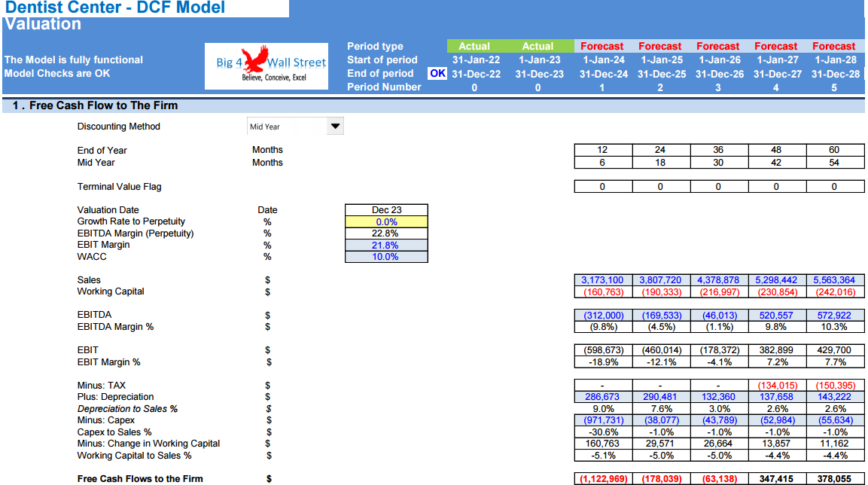Click EBIT Margin cell -18.9%
The height and width of the screenshot is (485, 868).
point(603,362)
